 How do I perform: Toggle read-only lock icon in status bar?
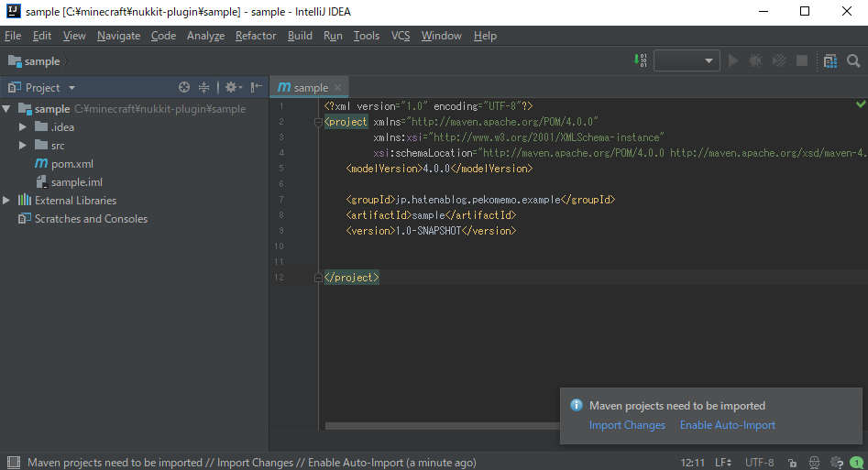point(793,463)
